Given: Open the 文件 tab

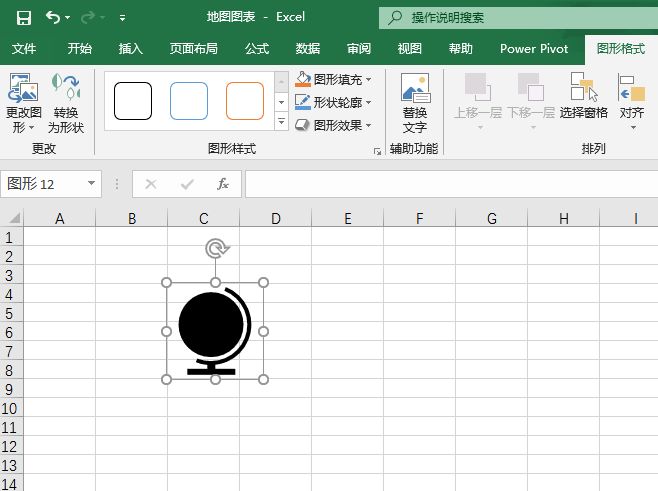Looking at the screenshot, I should [x=24, y=49].
